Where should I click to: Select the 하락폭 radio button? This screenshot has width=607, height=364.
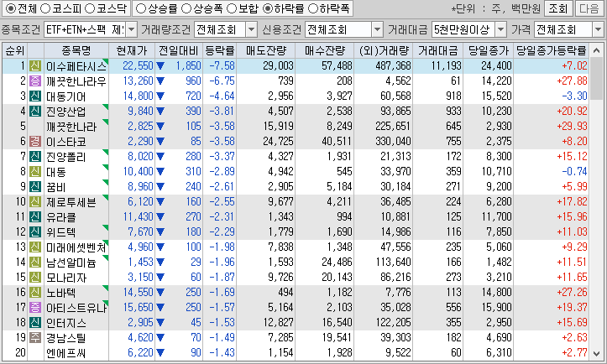click(x=313, y=8)
